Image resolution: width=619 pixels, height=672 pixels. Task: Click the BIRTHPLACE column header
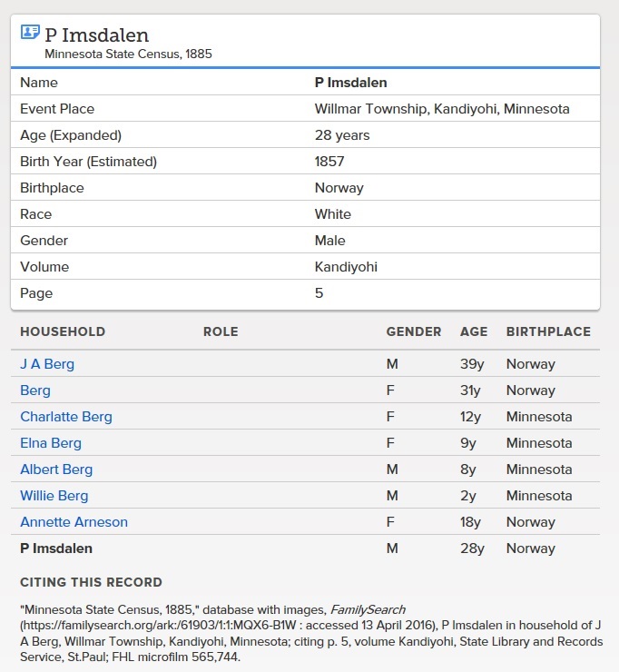(548, 331)
